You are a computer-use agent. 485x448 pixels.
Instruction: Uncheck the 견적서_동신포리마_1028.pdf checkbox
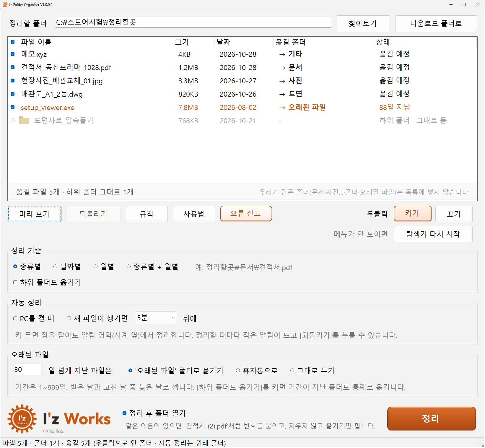[x=13, y=67]
